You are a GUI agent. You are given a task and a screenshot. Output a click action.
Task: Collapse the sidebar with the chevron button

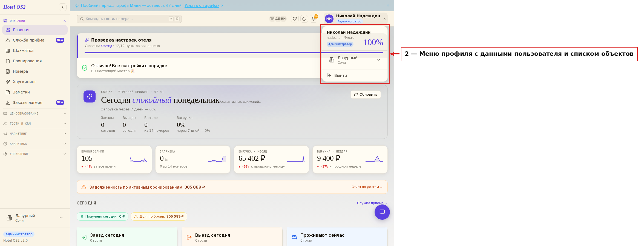[63, 7]
